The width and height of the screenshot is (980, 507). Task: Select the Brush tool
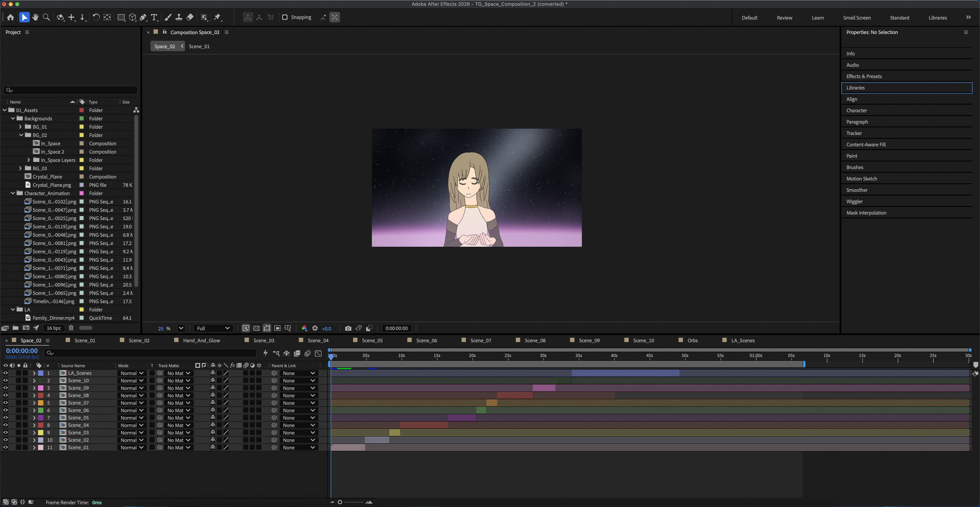point(168,17)
